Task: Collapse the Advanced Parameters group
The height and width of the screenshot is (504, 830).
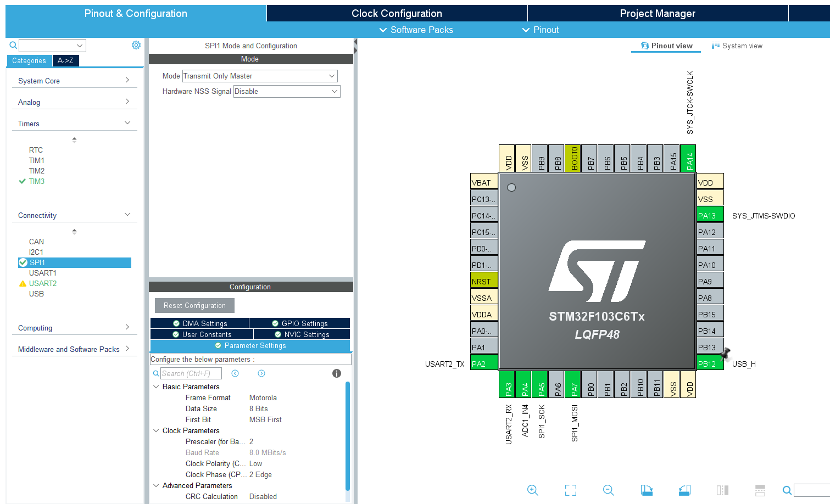Action: click(156, 485)
